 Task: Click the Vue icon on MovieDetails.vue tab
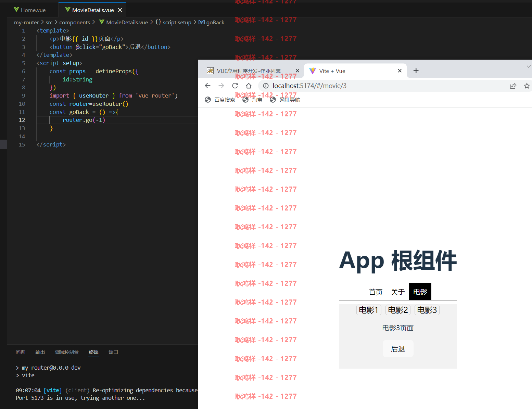pyautogui.click(x=68, y=10)
